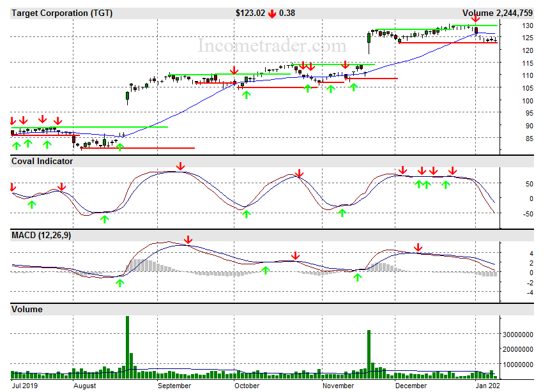This screenshot has height=392, width=557.
Task: Click the 20000000 volume axis label
Action: pyautogui.click(x=517, y=349)
